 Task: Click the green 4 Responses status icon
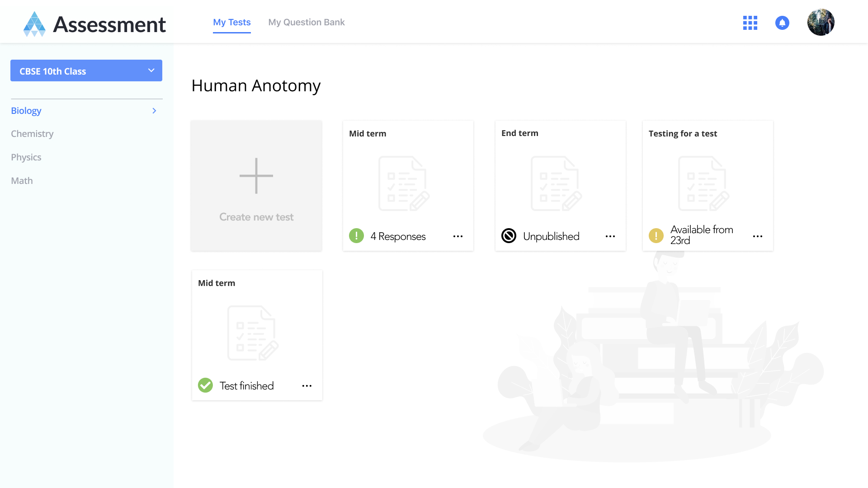coord(356,236)
